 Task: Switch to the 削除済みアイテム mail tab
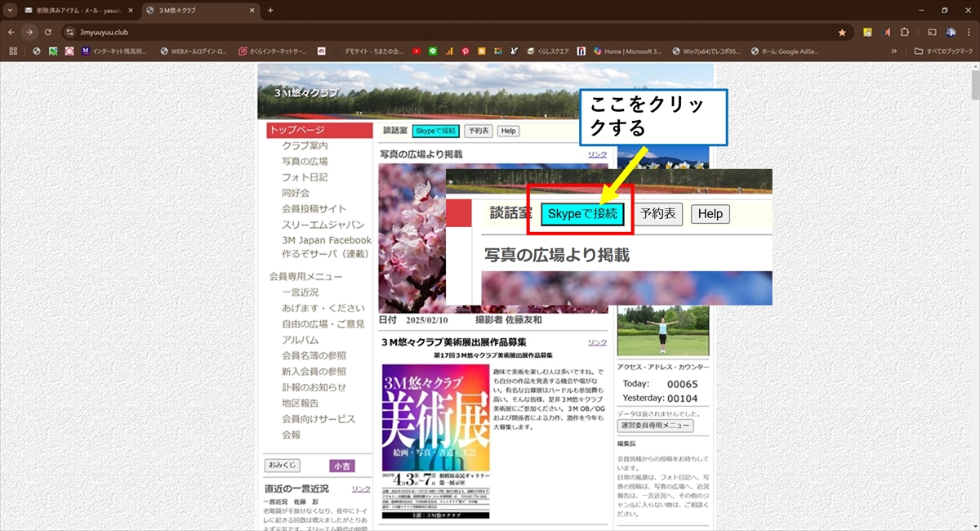[x=78, y=11]
